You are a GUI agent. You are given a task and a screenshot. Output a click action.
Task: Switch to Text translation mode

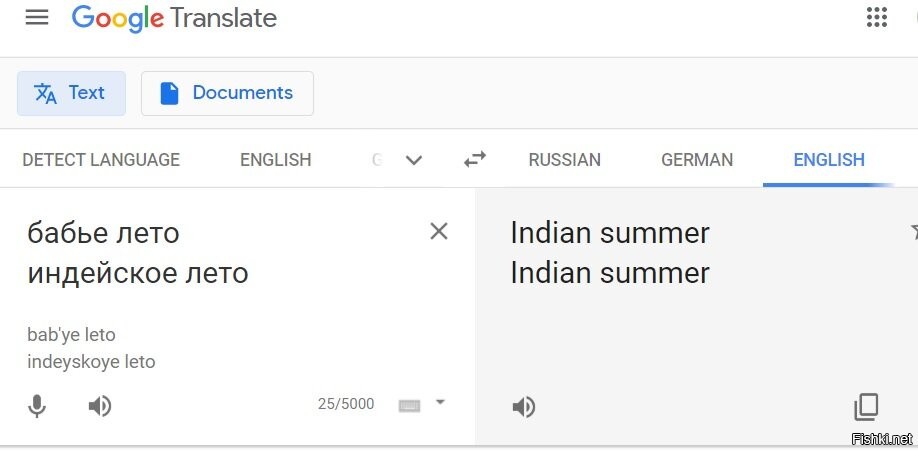pyautogui.click(x=71, y=93)
